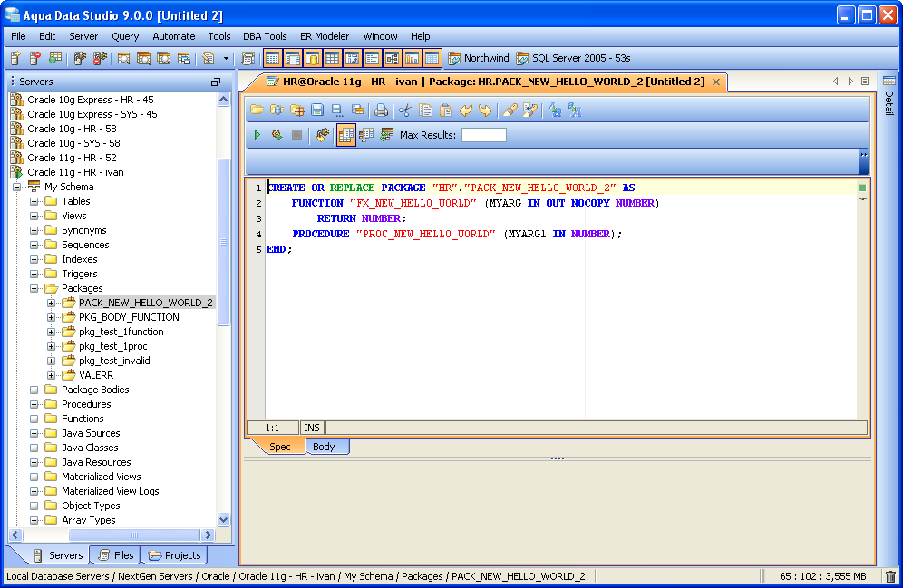Click the Undo arrow icon
Screen dimensions: 903x588
(x=466, y=110)
